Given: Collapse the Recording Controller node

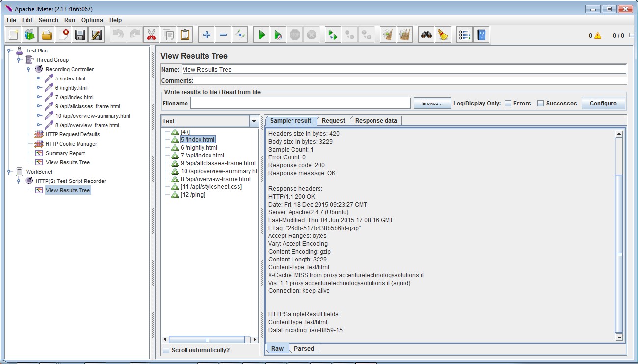Looking at the screenshot, I should click(x=28, y=69).
